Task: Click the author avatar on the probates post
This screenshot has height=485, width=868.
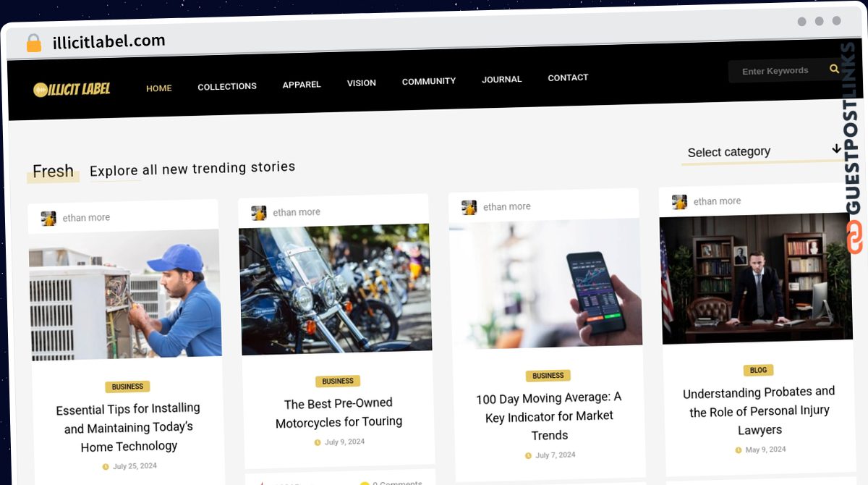Action: tap(679, 202)
